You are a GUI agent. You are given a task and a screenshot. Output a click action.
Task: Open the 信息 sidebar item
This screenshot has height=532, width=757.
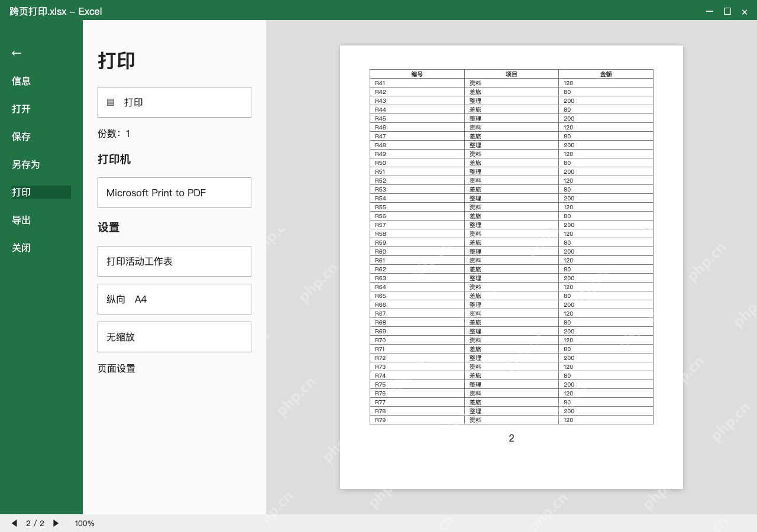(x=21, y=81)
